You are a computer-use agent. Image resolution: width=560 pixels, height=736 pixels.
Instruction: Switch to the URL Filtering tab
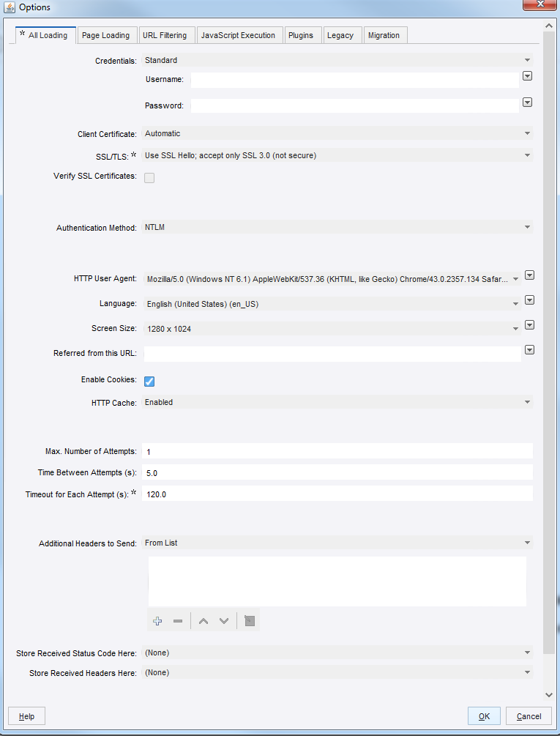click(x=164, y=35)
